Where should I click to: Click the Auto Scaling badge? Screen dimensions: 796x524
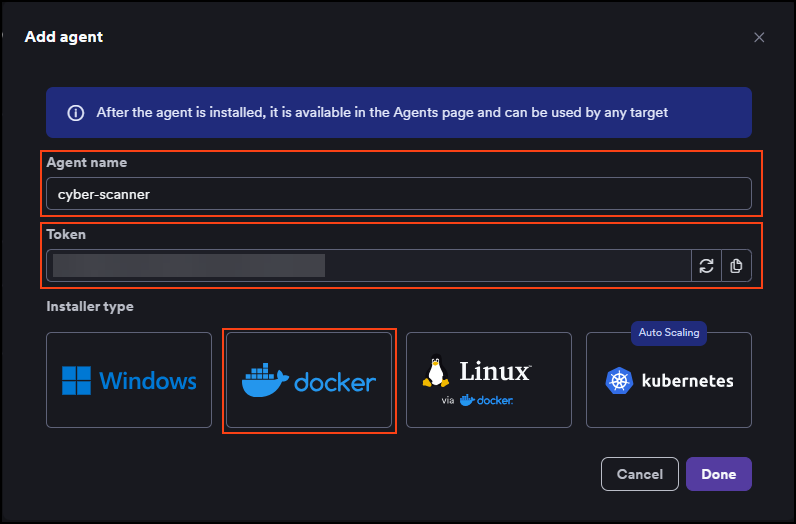tap(669, 333)
